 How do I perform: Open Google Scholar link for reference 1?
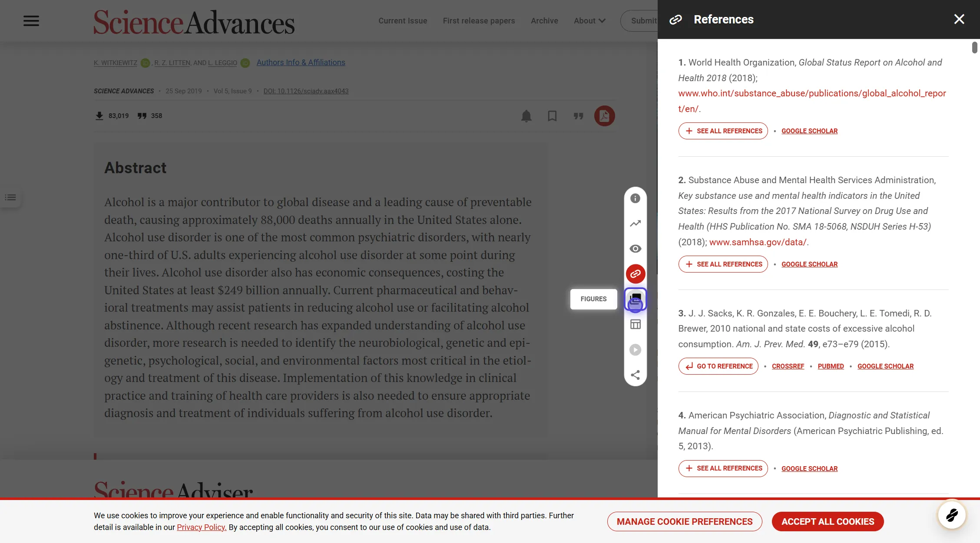tap(809, 131)
